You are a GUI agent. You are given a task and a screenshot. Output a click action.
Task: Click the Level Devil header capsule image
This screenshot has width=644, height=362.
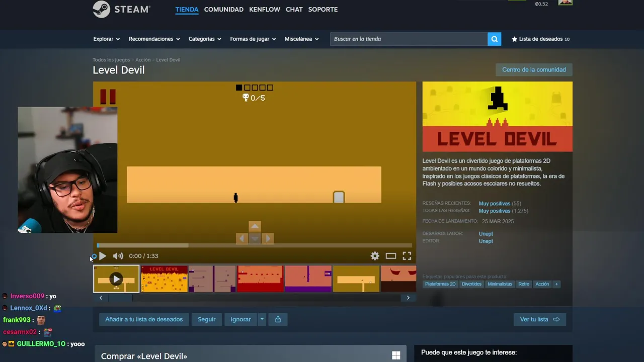tap(498, 117)
